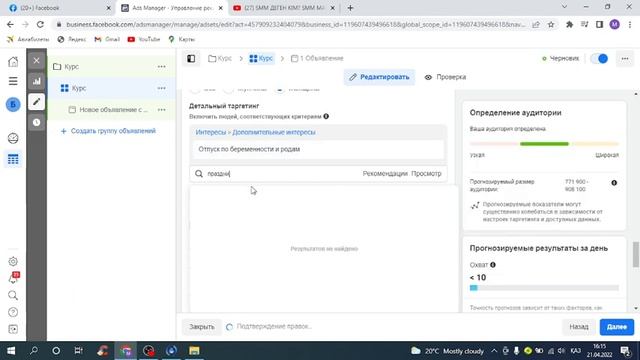
Task: Click info icon next to Охват
Action: coord(493,265)
